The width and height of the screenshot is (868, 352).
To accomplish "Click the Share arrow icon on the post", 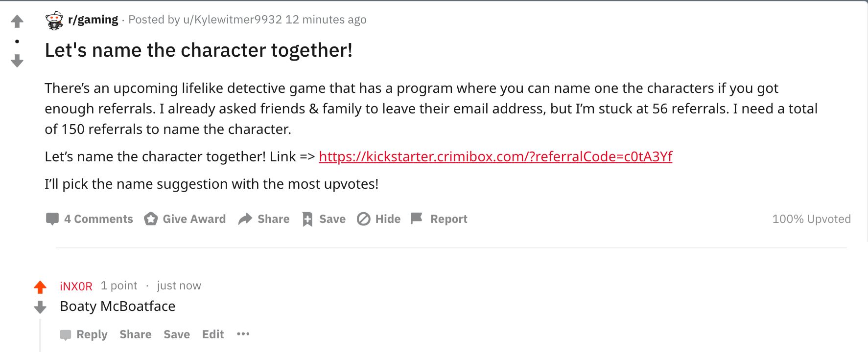I will [245, 219].
